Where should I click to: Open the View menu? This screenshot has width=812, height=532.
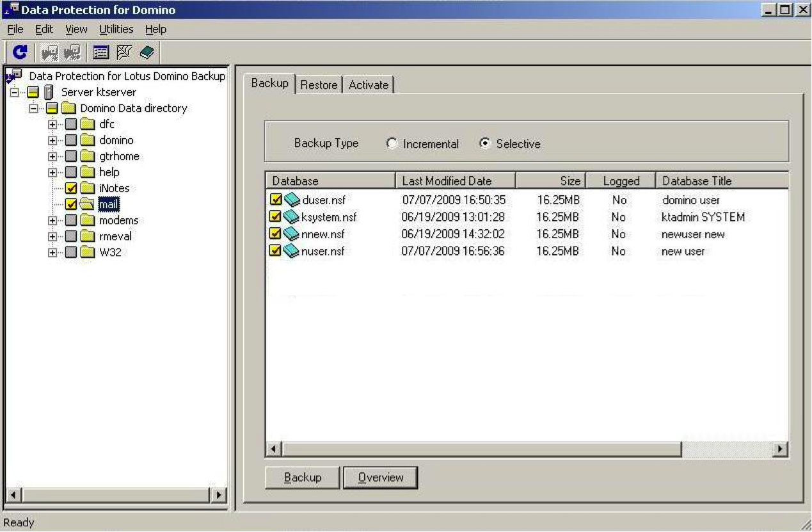tap(76, 29)
